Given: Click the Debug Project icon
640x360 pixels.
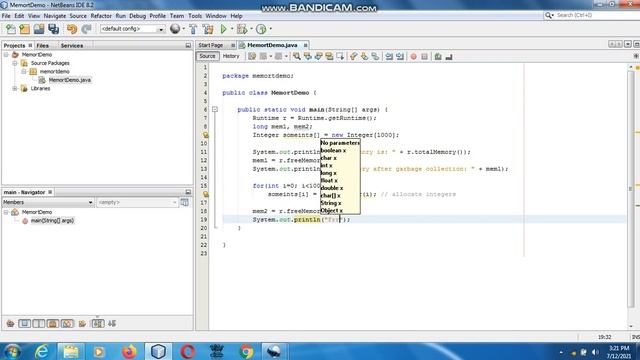Looking at the screenshot, I should pyautogui.click(x=242, y=29).
